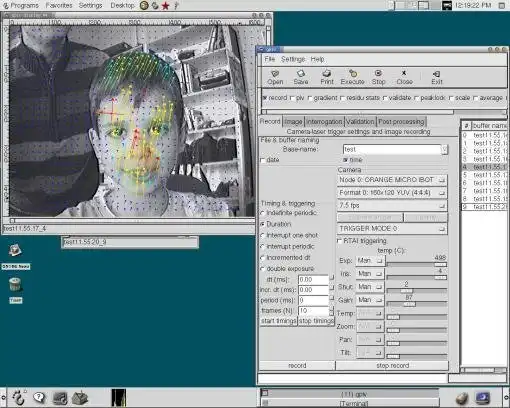The image size is (510, 408).
Task: Switch to the Validation tab
Action: [x=360, y=122]
